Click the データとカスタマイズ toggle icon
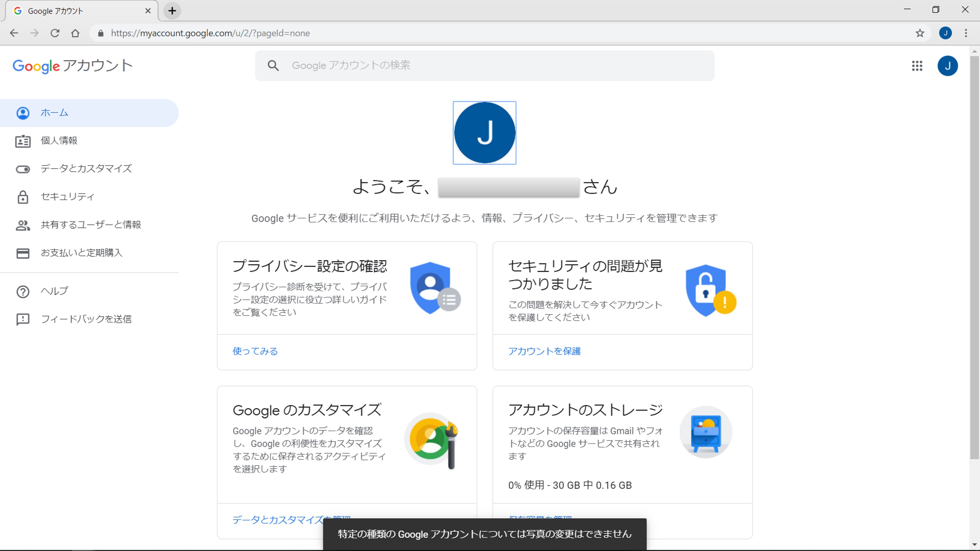Screen dimensions: 980x551 (x=23, y=169)
